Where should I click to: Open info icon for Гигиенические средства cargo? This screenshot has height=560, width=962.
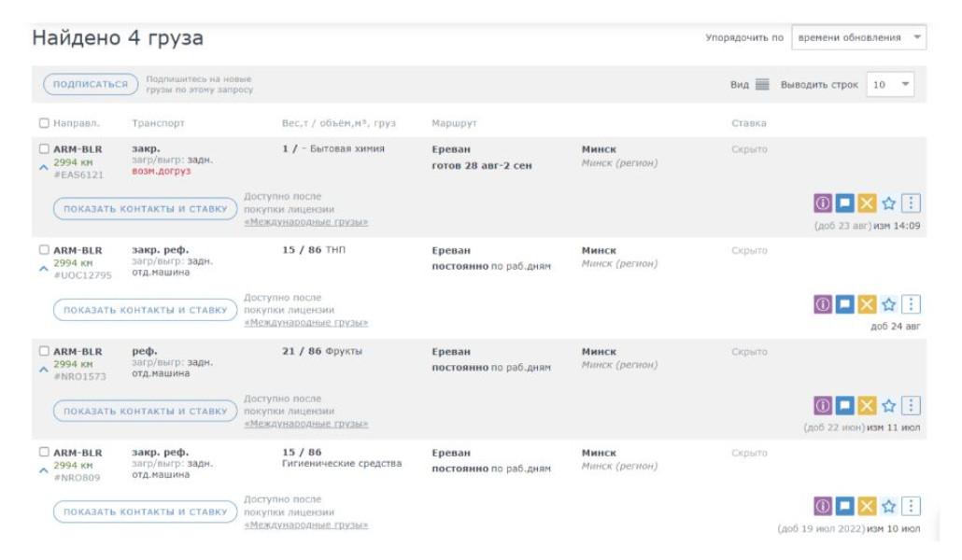pos(823,506)
